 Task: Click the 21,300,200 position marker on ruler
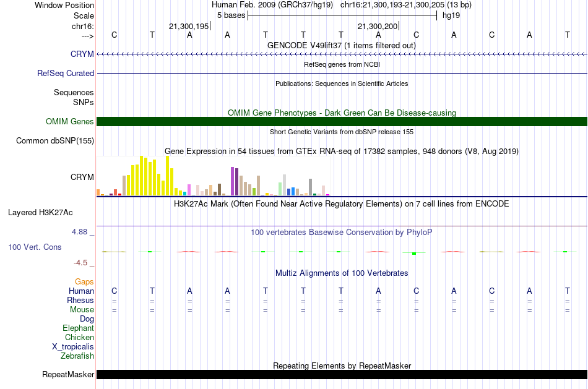(x=378, y=26)
